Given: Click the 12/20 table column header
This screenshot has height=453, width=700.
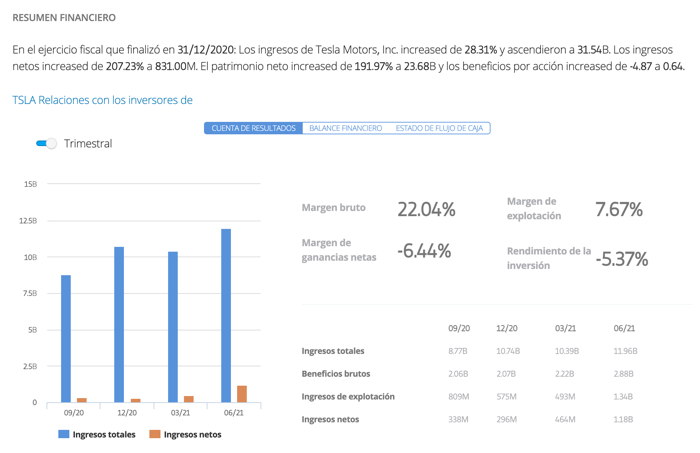Looking at the screenshot, I should tap(507, 328).
